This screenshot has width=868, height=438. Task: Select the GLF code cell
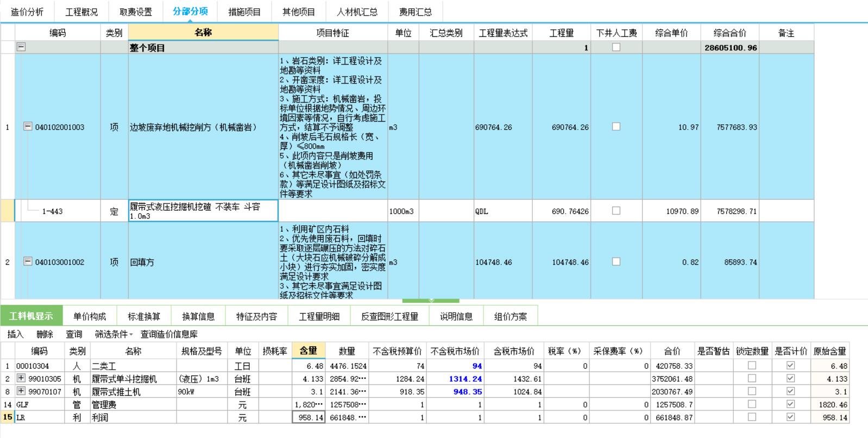coord(39,404)
